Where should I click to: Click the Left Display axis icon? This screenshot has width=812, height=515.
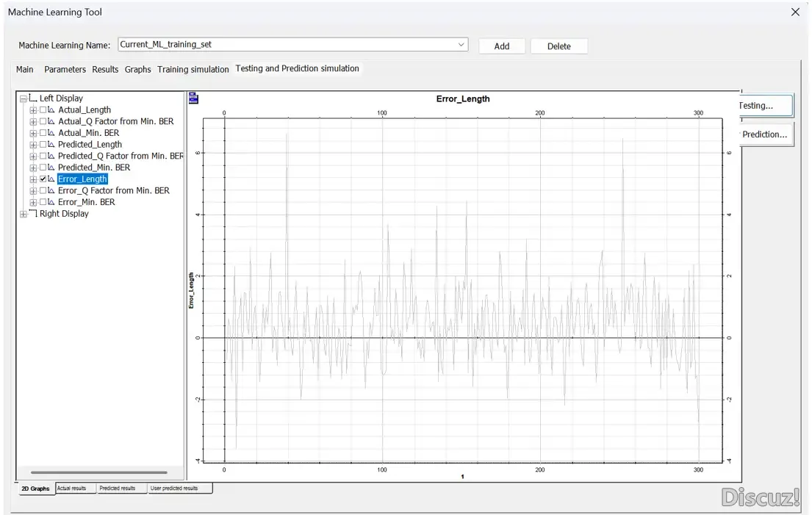(33, 98)
